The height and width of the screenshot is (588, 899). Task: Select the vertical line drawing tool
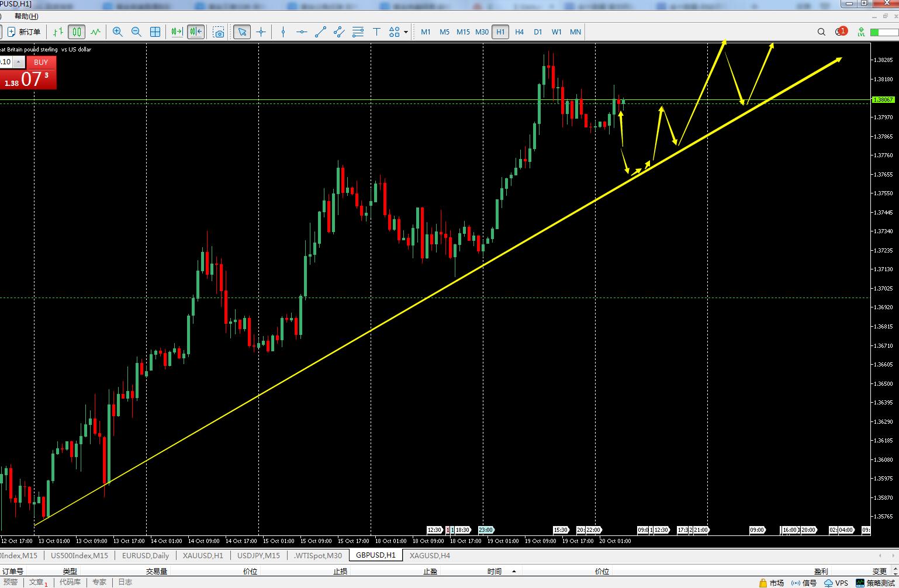tap(283, 32)
